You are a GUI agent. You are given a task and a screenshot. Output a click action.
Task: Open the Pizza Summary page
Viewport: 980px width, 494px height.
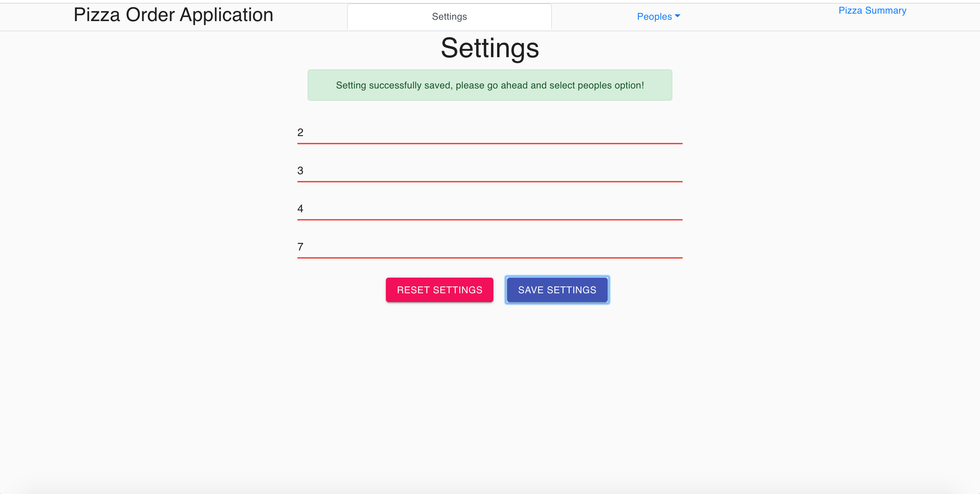tap(872, 10)
